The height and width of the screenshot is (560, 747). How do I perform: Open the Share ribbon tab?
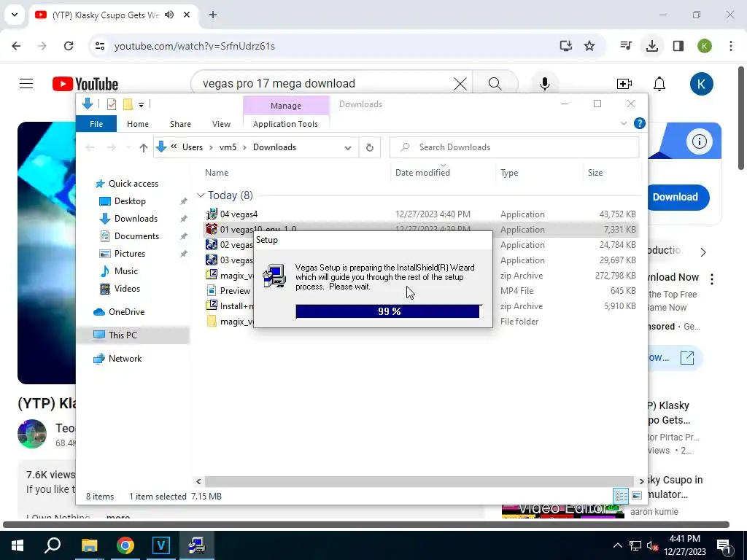click(181, 124)
